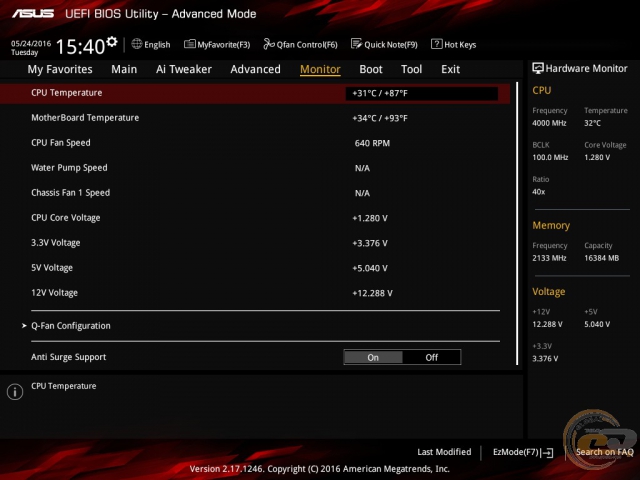The image size is (640, 480).
Task: Go to the Advanced tab
Action: (x=256, y=69)
